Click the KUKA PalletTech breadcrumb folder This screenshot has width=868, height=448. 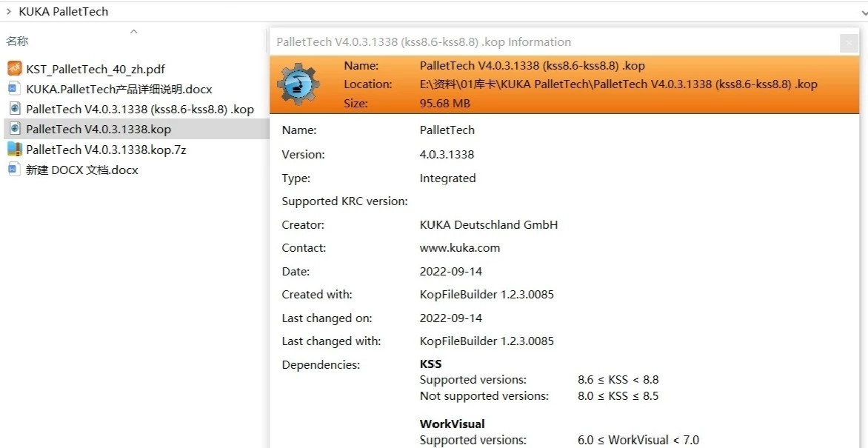[x=64, y=11]
